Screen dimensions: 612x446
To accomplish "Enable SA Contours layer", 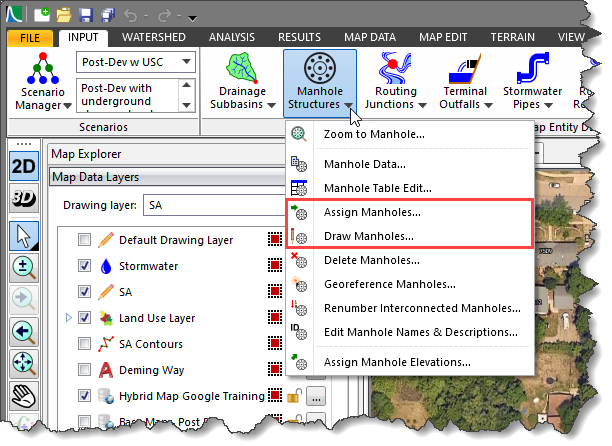I will [x=84, y=343].
